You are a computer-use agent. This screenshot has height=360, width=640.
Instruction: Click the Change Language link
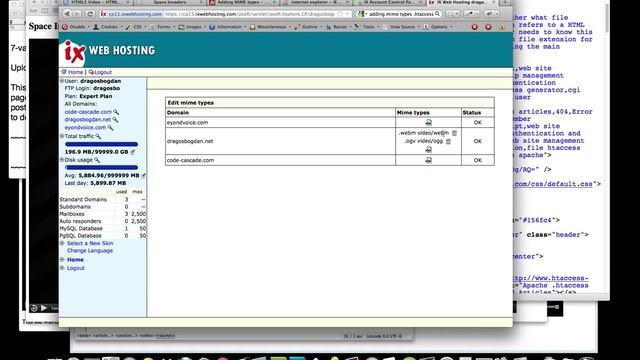(x=90, y=251)
